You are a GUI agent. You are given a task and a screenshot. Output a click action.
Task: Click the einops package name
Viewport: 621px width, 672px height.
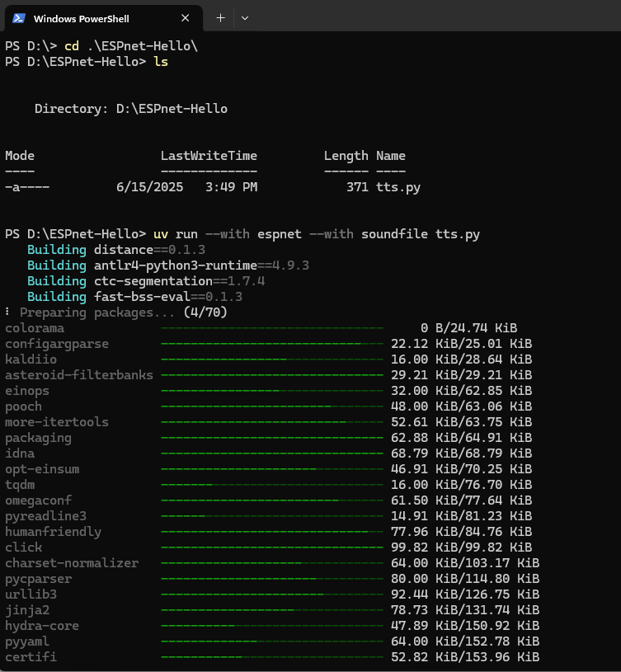(x=27, y=391)
